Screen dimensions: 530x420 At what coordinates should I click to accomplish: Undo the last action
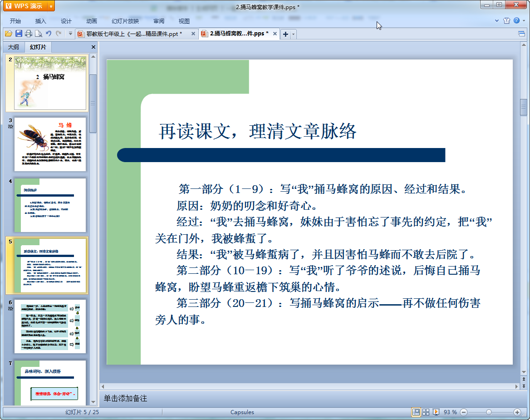coord(49,34)
